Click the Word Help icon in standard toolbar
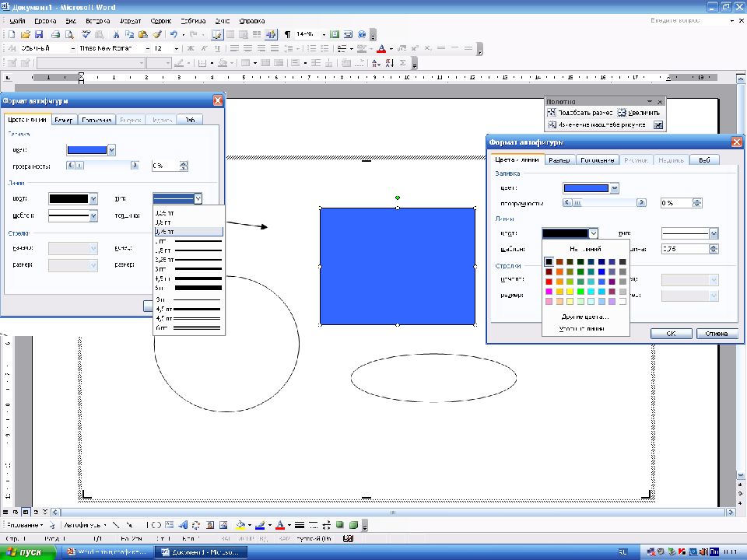This screenshot has width=747, height=560. (x=362, y=34)
